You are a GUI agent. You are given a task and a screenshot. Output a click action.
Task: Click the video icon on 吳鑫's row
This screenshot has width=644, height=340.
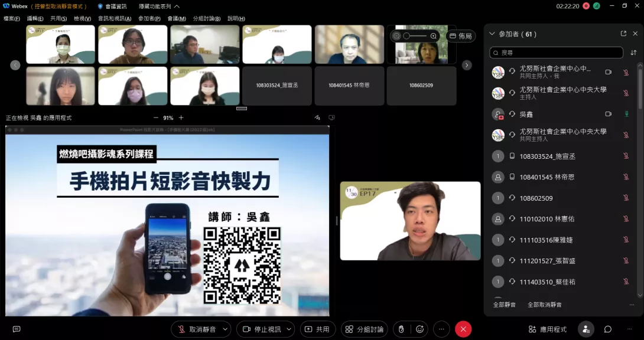[x=609, y=114]
